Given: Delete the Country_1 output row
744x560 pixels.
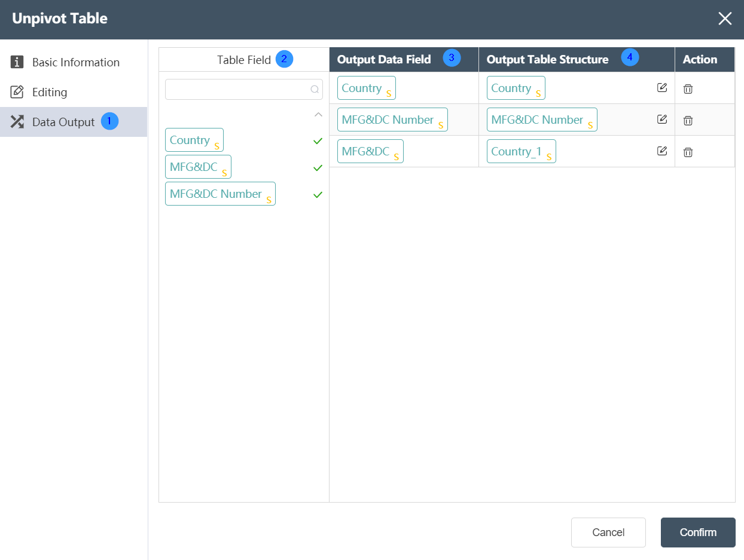Looking at the screenshot, I should 688,152.
